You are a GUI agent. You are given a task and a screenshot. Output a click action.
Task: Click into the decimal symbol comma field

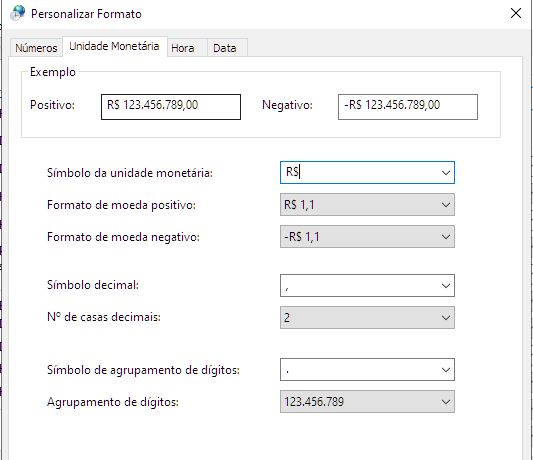pyautogui.click(x=360, y=286)
